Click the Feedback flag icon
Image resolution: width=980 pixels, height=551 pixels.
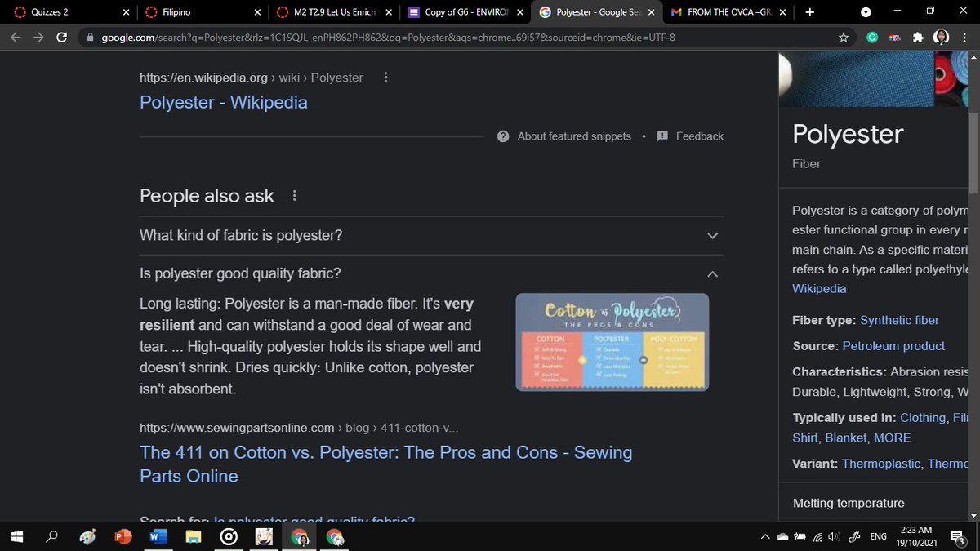pyautogui.click(x=662, y=136)
